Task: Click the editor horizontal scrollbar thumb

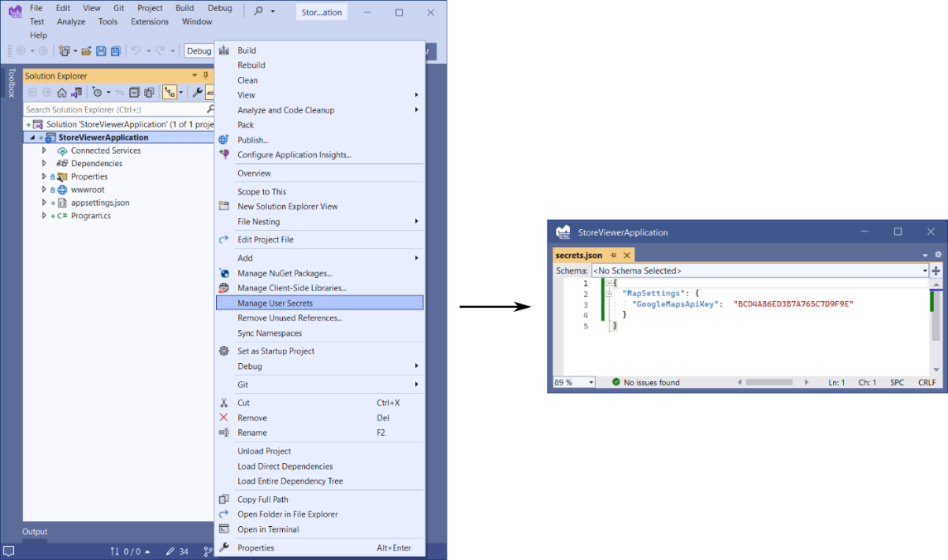Action: click(768, 382)
